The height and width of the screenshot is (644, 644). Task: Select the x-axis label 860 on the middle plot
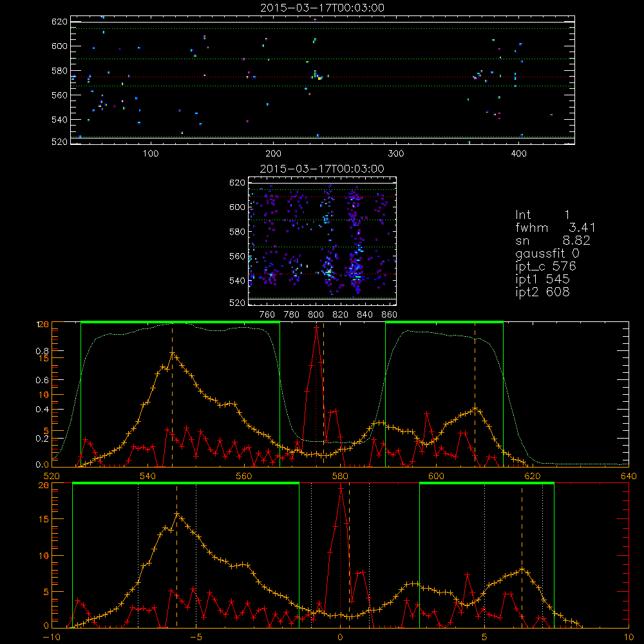(390, 315)
